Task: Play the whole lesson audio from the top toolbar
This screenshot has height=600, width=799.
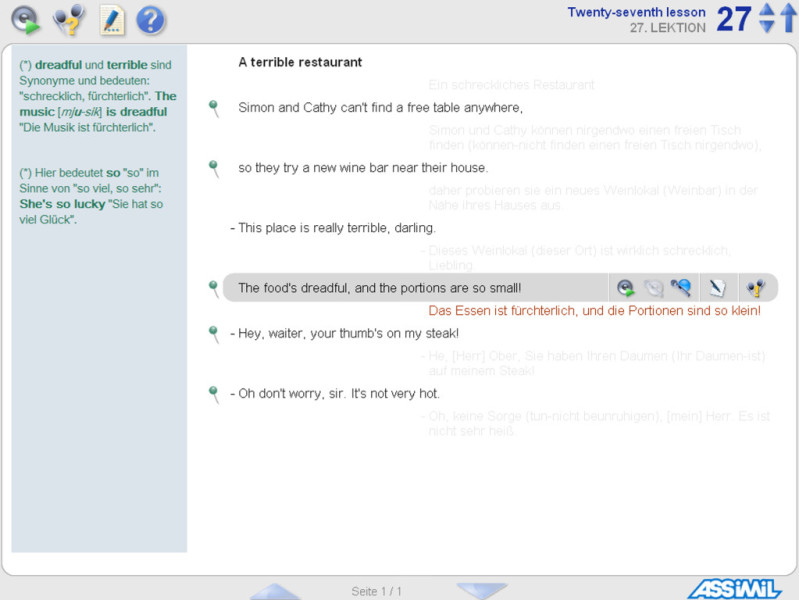Action: pyautogui.click(x=26, y=19)
